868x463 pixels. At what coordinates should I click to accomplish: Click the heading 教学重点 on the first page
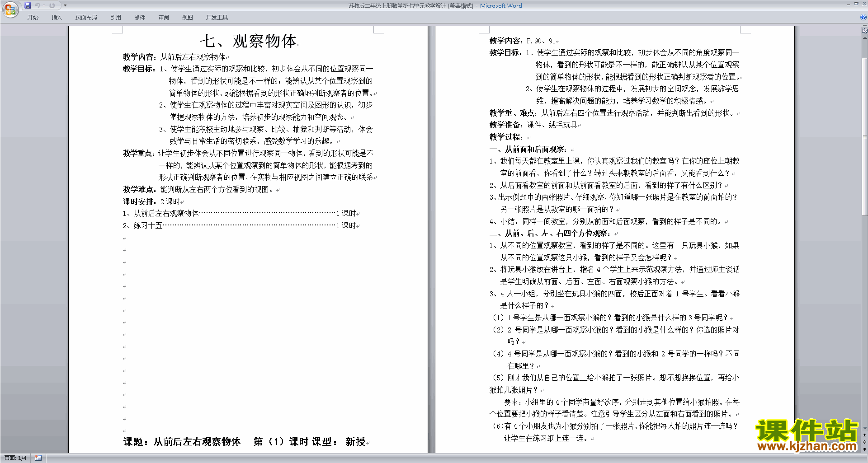coord(139,154)
